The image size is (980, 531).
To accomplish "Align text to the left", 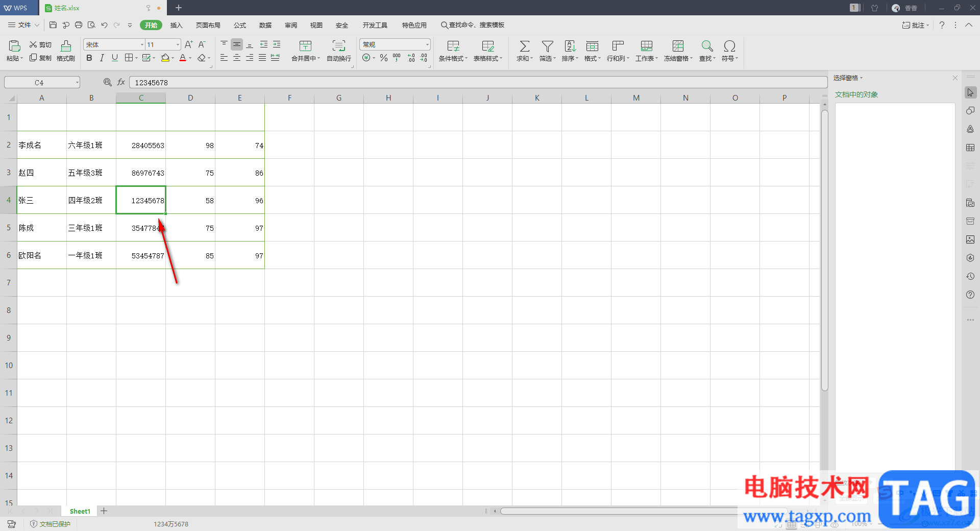I will tap(224, 58).
